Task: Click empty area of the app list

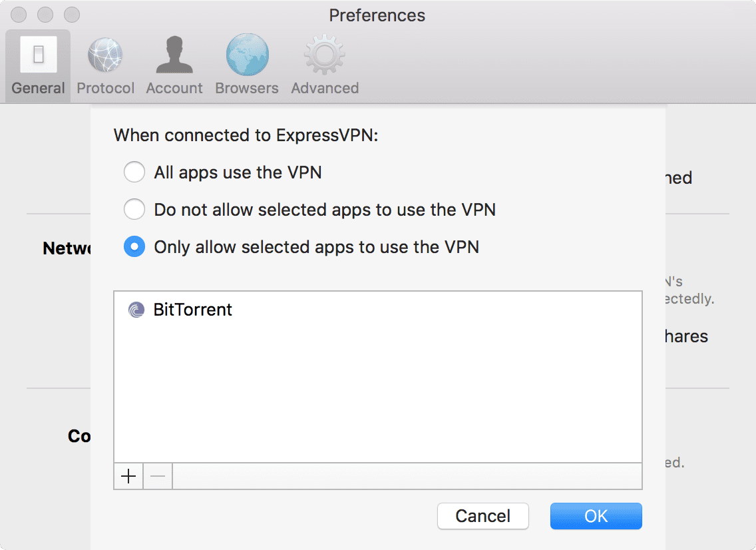Action: pyautogui.click(x=377, y=393)
